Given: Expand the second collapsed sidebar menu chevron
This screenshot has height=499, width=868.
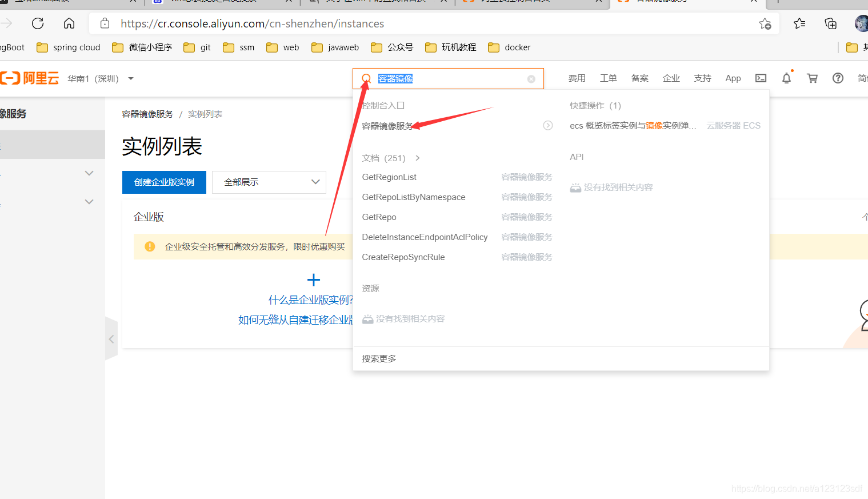Looking at the screenshot, I should tap(89, 202).
